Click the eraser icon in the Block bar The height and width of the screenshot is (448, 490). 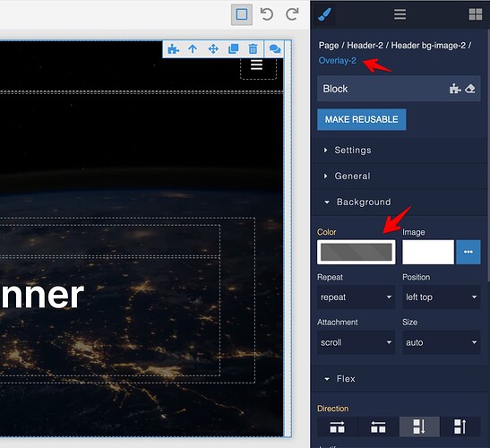470,89
